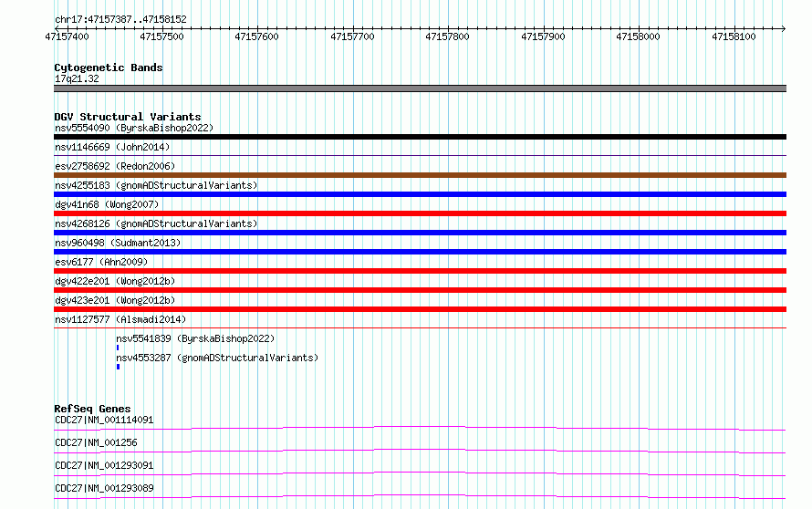The width and height of the screenshot is (812, 509).
Task: Open variant nsv4553287 (gnomADStructuralVariants) label
Action: click(217, 358)
